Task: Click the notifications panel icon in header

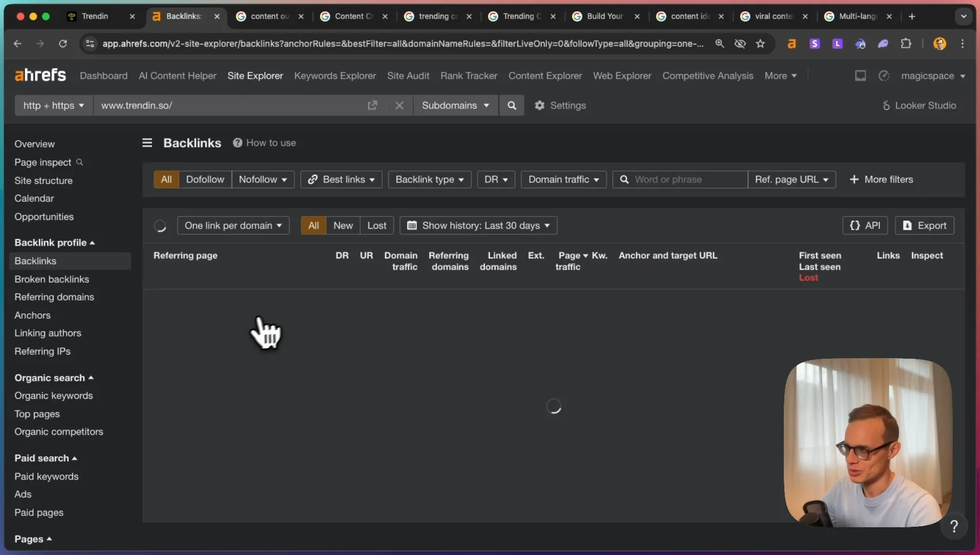Action: coord(860,76)
